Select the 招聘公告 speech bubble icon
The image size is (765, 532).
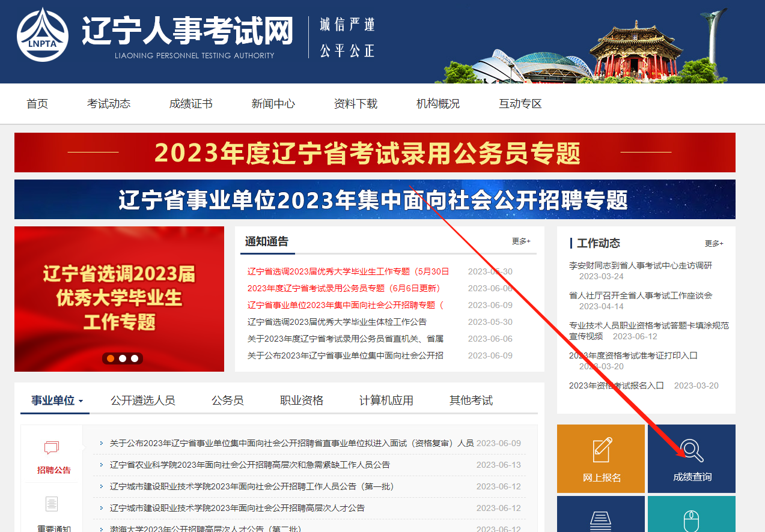[52, 449]
